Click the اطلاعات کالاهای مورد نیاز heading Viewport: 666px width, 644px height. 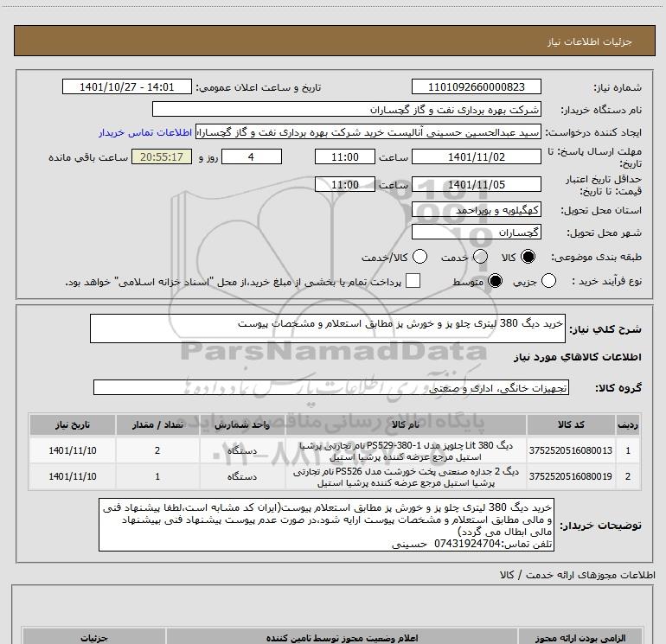[577, 357]
